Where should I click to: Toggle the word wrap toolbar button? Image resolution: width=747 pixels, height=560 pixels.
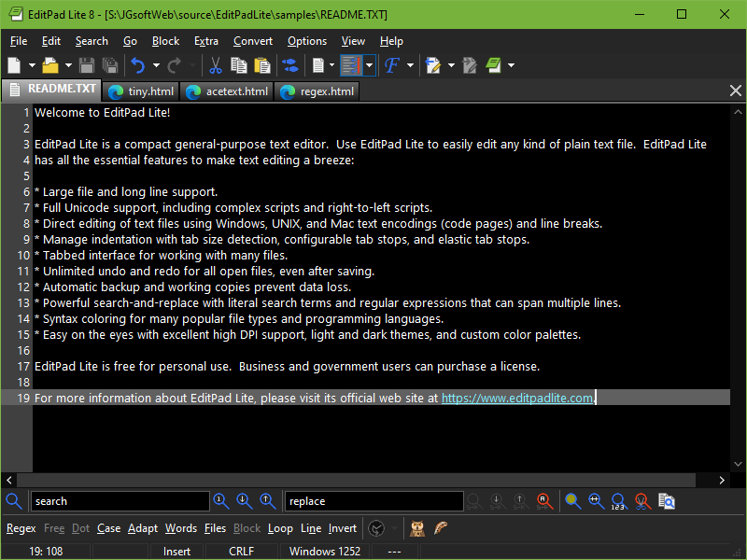click(x=352, y=65)
